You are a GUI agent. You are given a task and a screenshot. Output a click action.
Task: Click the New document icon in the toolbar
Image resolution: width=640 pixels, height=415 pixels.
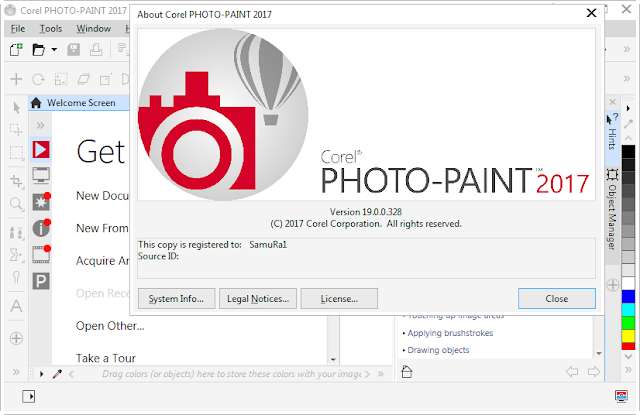16,50
